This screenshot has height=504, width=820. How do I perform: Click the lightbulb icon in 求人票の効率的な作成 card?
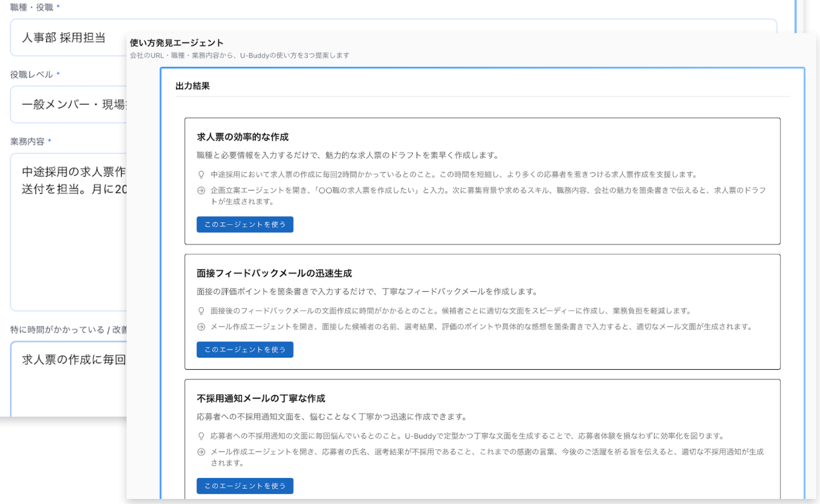[x=201, y=174]
